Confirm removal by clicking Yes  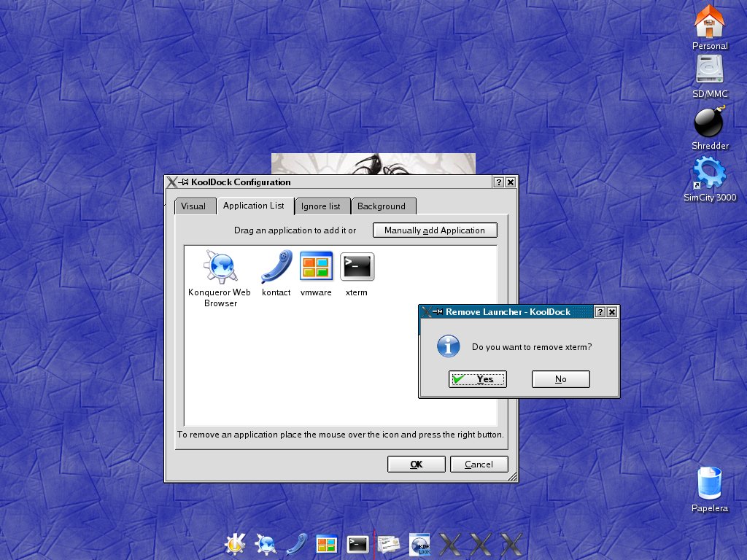(477, 379)
